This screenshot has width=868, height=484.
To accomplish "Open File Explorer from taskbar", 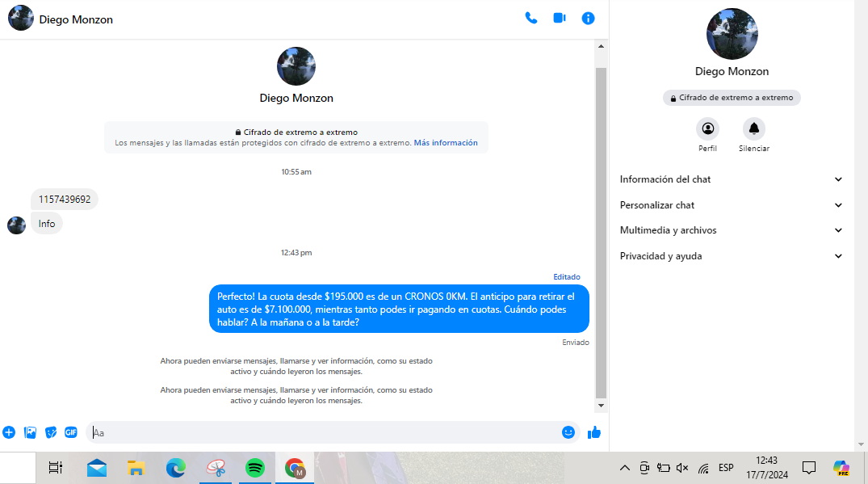I will (136, 468).
